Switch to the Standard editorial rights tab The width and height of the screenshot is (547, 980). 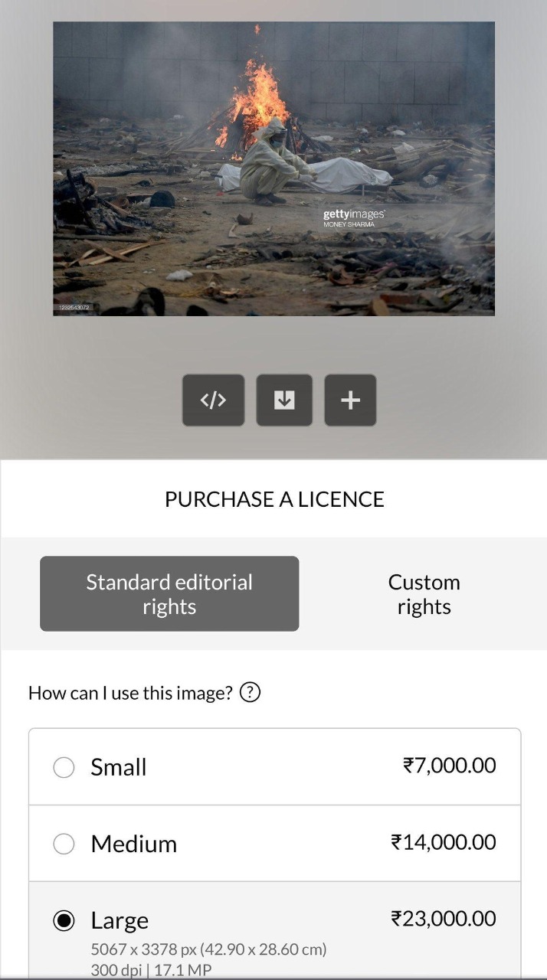pyautogui.click(x=169, y=594)
